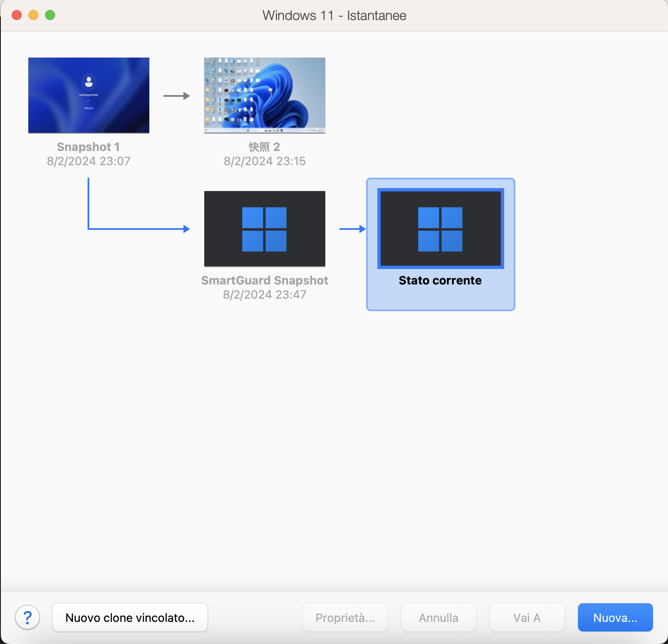Screen dimensions: 668x644
Task: Click the '快照 2' name label
Action: click(x=264, y=147)
